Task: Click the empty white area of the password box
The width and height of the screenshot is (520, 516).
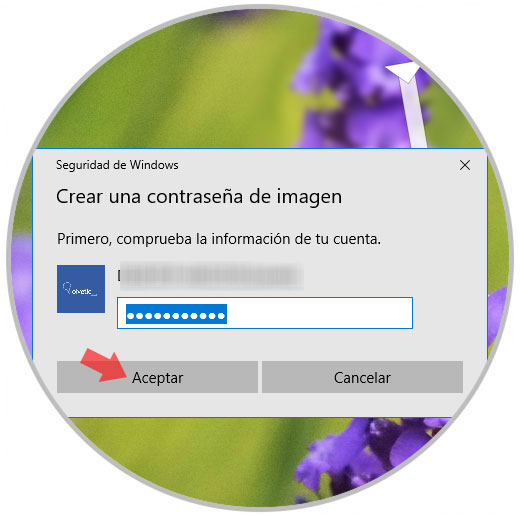Action: coord(319,313)
